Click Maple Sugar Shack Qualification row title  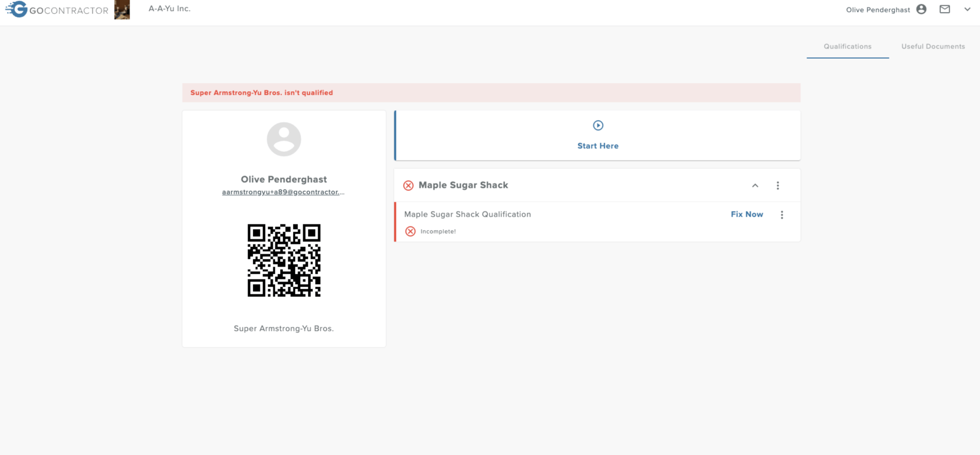[x=468, y=214]
